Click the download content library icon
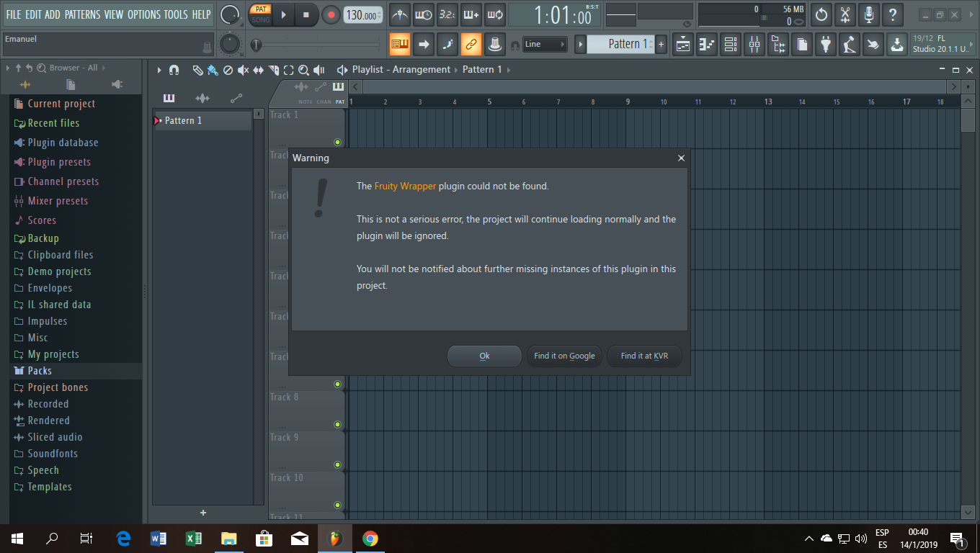The width and height of the screenshot is (980, 553). click(896, 44)
